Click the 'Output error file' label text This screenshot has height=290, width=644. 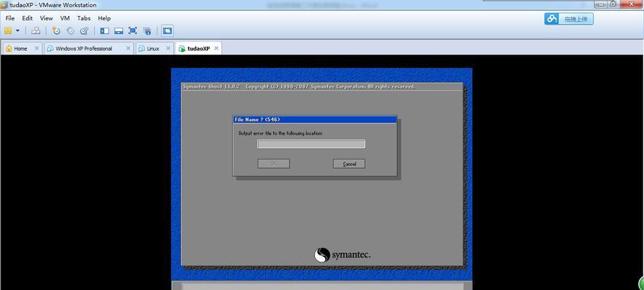coord(280,133)
